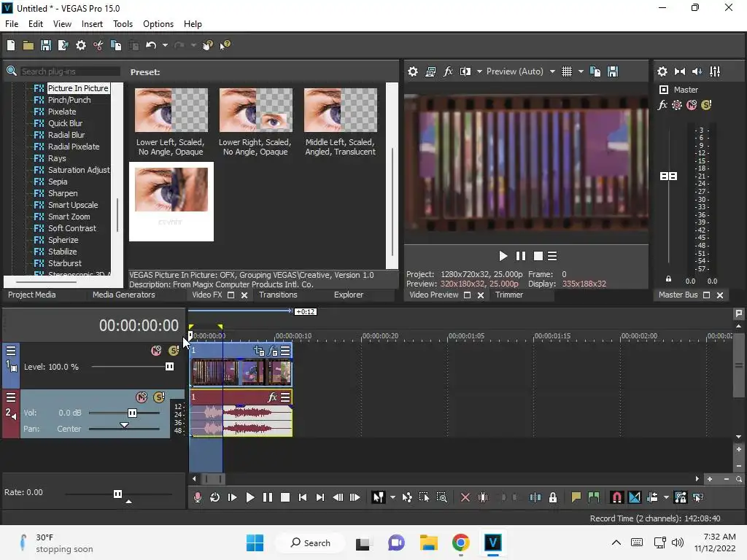The width and height of the screenshot is (747, 560).
Task: Save the project with the floppy disk icon
Action: 46,45
